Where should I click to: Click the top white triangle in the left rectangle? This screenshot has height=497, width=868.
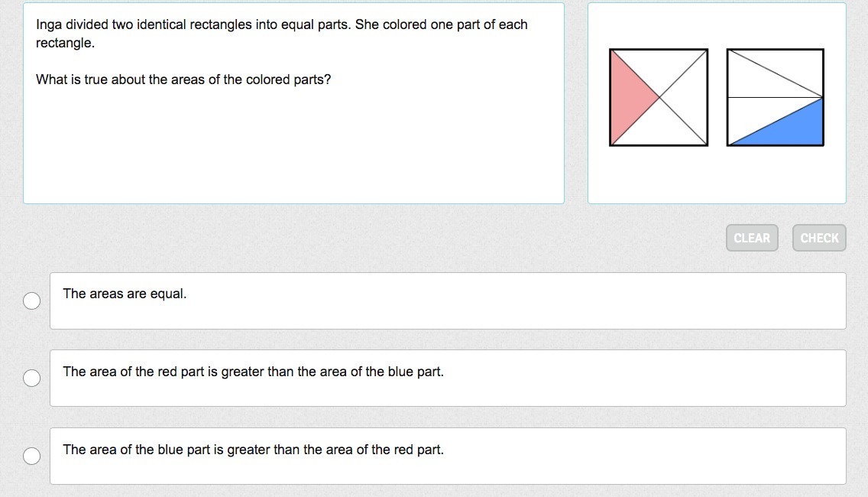click(x=659, y=66)
